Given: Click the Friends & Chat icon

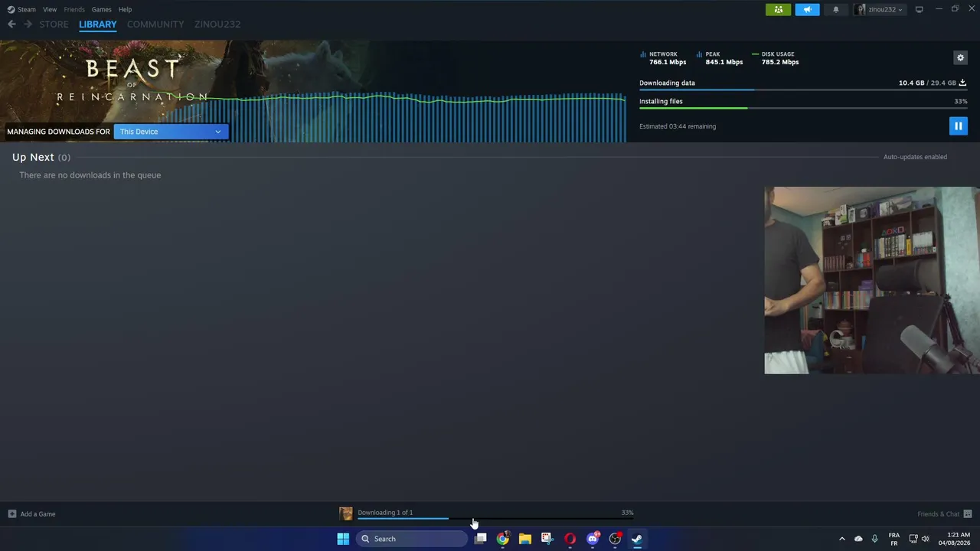Looking at the screenshot, I should click(968, 514).
